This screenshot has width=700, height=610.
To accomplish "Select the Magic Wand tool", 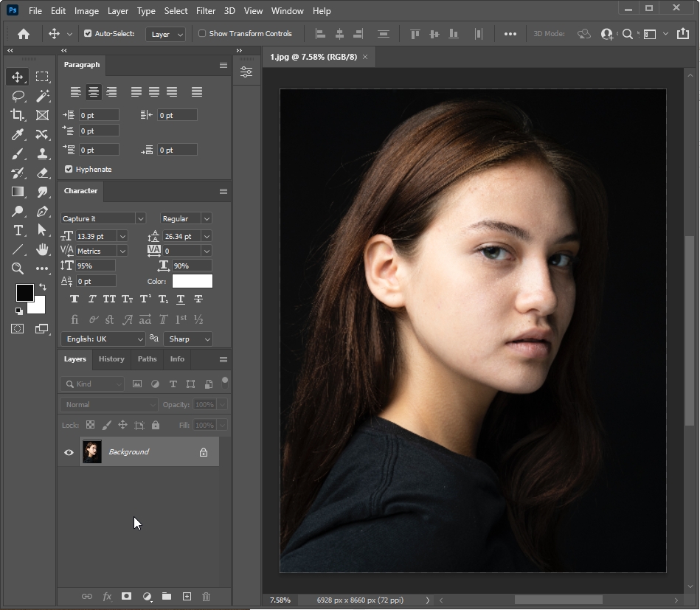I will click(42, 96).
